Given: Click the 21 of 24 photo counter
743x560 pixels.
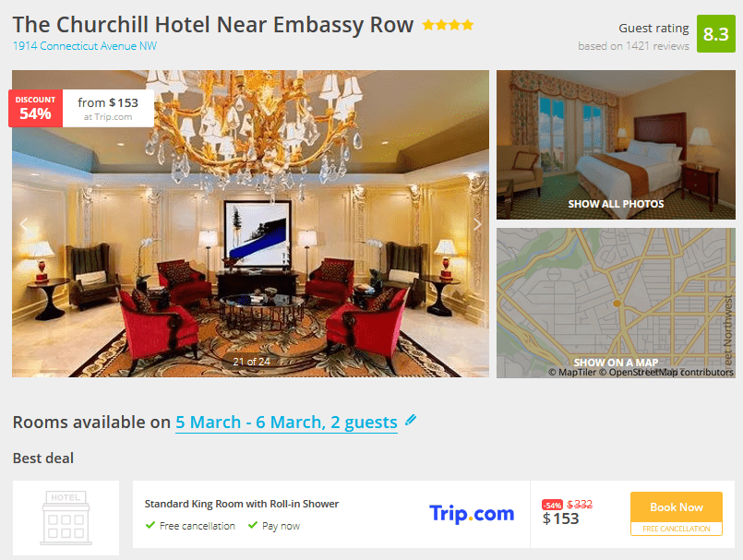Looking at the screenshot, I should coord(251,362).
